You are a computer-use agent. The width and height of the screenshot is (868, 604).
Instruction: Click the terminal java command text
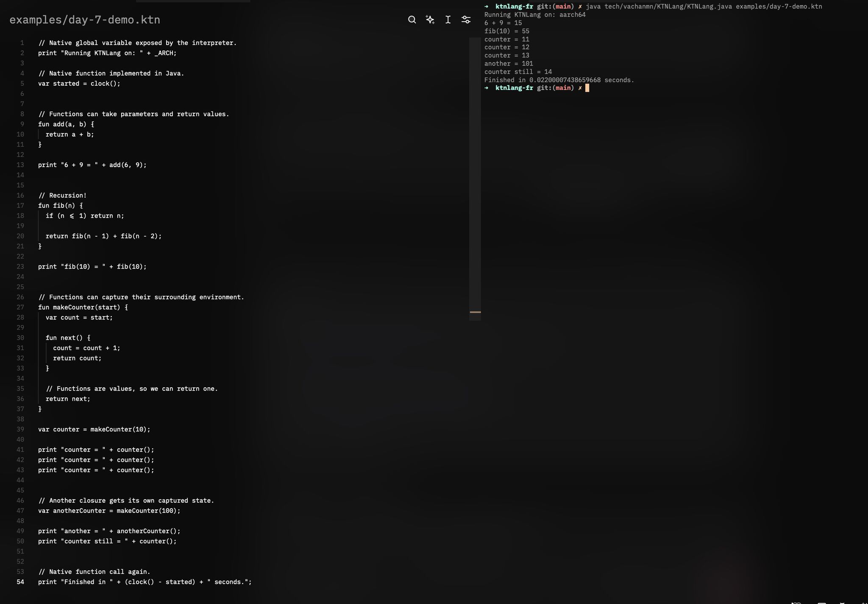[x=704, y=6]
